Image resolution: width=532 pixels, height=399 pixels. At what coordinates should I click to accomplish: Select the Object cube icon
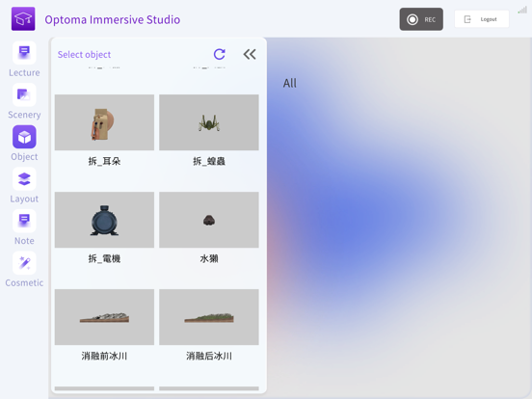[x=24, y=137]
